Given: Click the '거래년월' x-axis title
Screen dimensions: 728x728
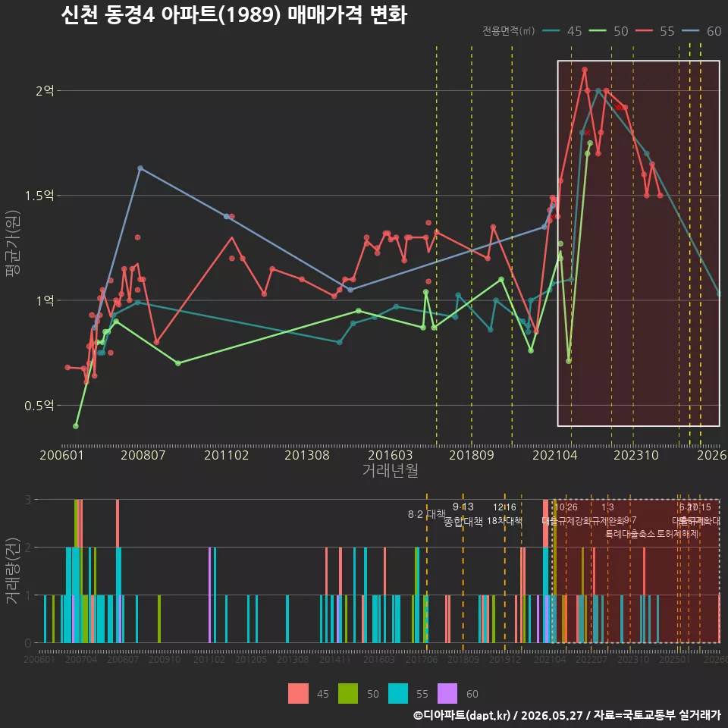Looking at the screenshot, I should pos(390,470).
